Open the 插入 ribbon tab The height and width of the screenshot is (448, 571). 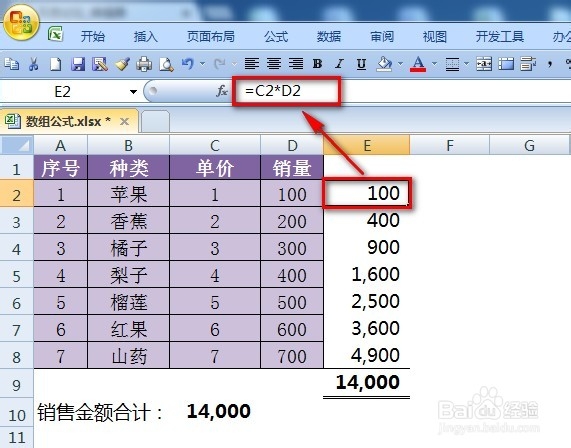[x=146, y=36]
